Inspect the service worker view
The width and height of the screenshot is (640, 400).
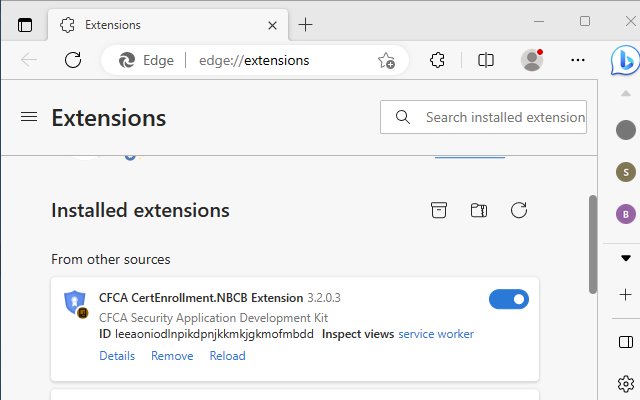(436, 334)
